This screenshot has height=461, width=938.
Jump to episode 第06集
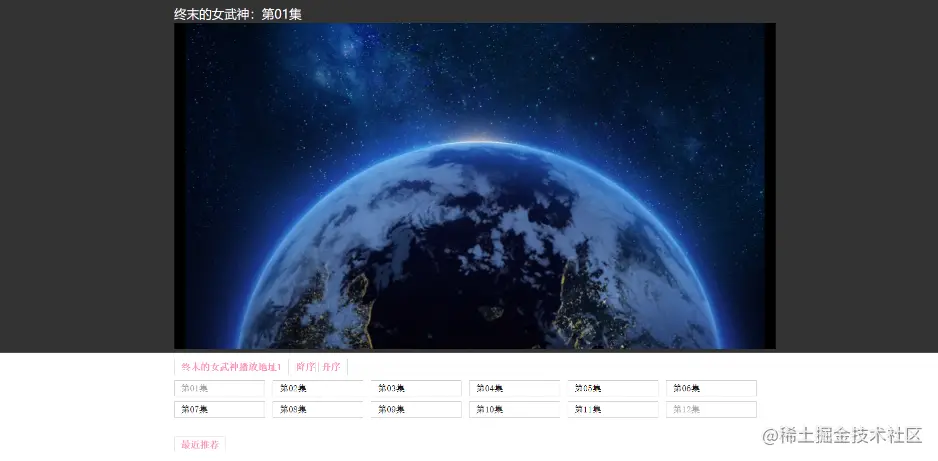(711, 388)
